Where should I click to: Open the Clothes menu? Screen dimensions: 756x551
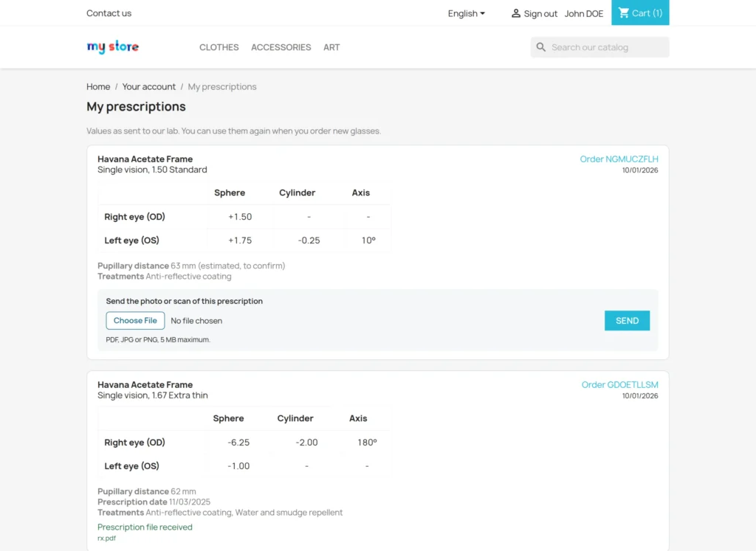pos(219,47)
